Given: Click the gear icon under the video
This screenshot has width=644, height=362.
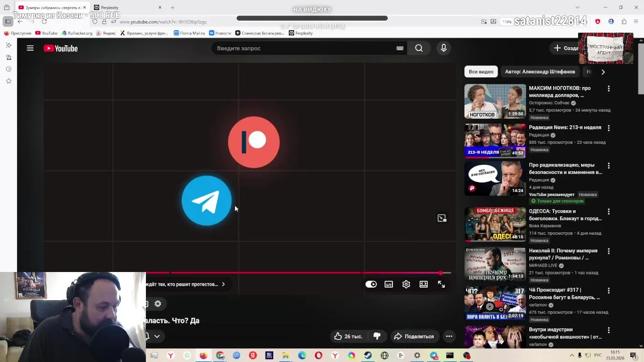Looking at the screenshot, I should pos(158,304).
